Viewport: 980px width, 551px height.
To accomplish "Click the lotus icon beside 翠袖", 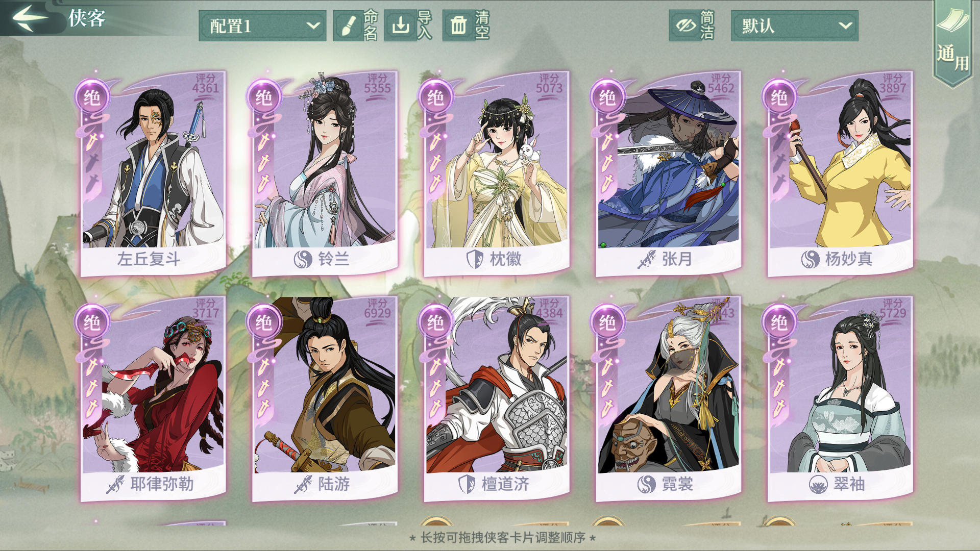I will [818, 484].
